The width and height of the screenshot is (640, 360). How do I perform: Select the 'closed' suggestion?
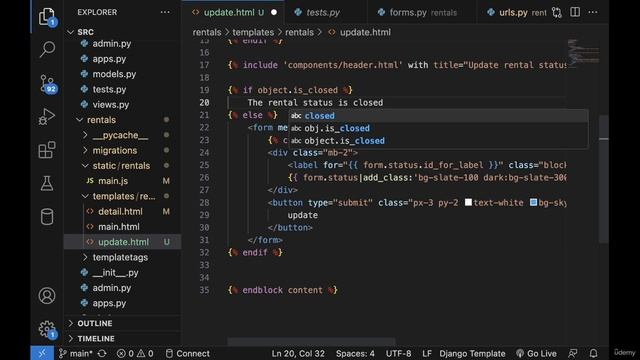pyautogui.click(x=438, y=116)
